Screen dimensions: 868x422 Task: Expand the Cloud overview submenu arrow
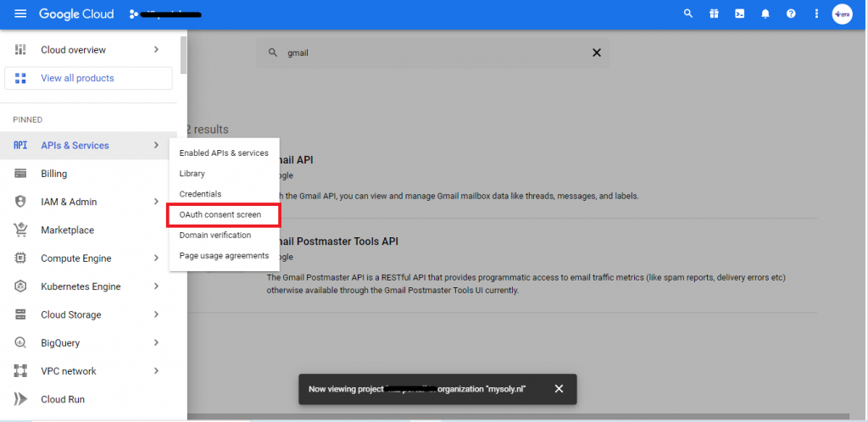click(x=156, y=50)
